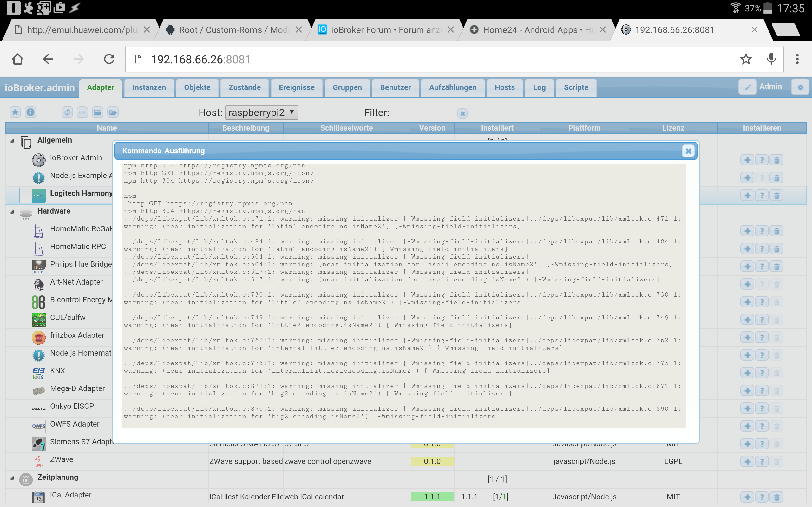Add instance of ZWave adapter
Screen dimensions: 812x507
[747, 462]
